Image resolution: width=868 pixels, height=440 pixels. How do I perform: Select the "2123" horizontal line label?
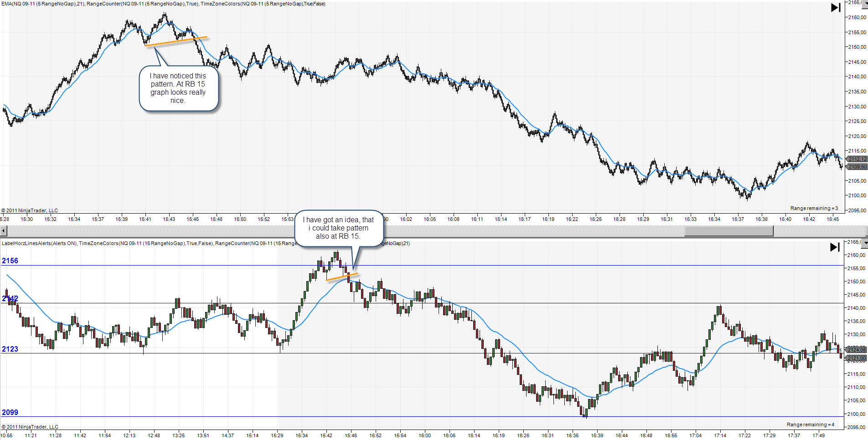(10, 349)
